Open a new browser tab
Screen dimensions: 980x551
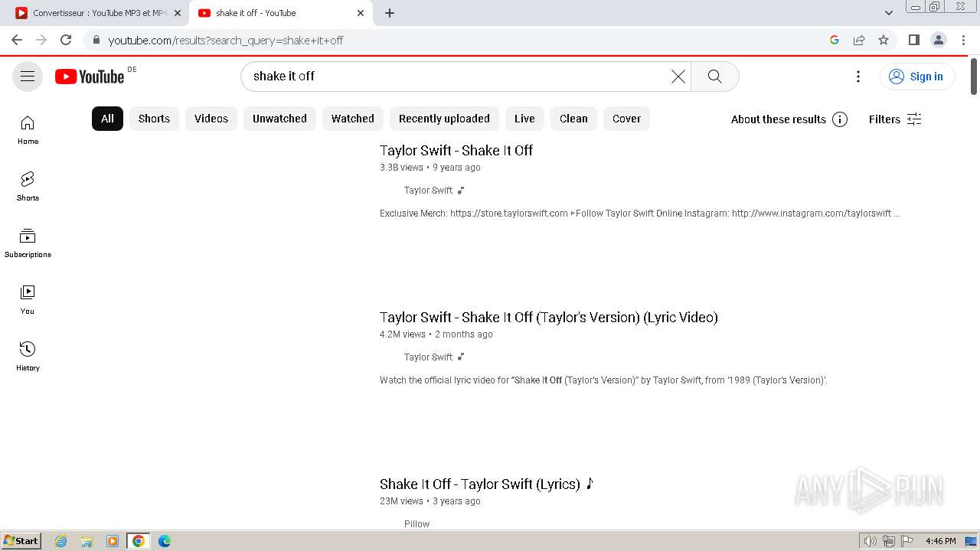coord(390,13)
